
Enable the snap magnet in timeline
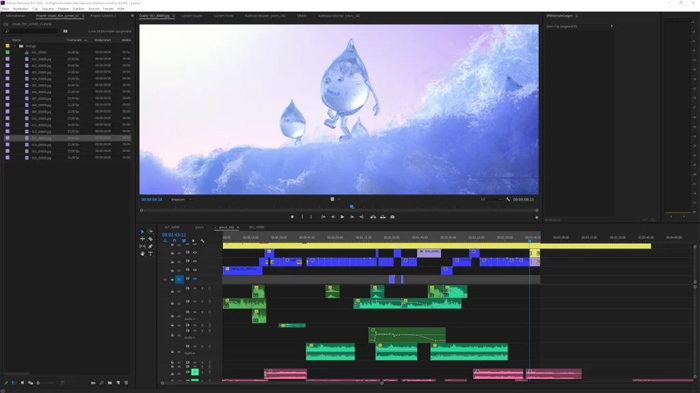pos(175,241)
